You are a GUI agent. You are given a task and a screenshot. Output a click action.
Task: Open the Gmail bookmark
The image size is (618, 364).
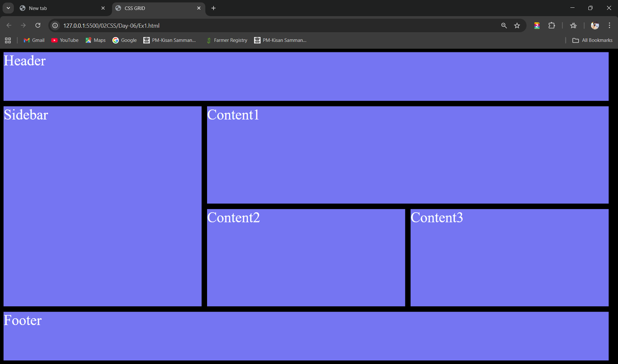pos(34,40)
